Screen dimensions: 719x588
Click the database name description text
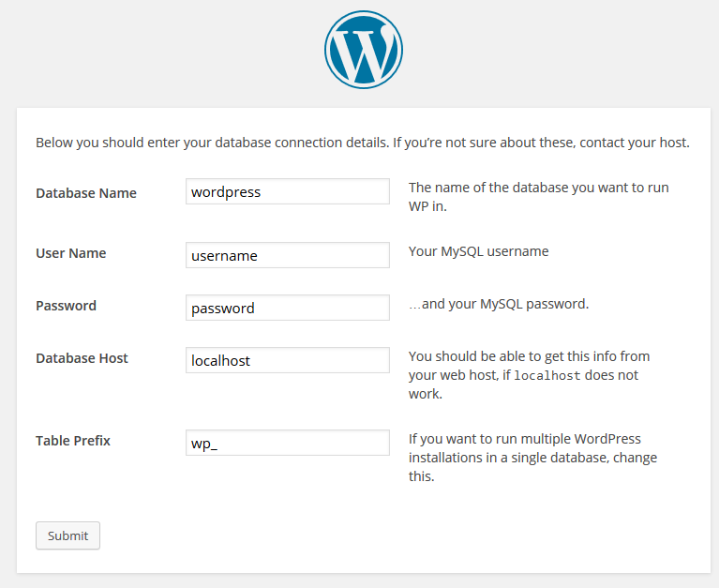539,197
